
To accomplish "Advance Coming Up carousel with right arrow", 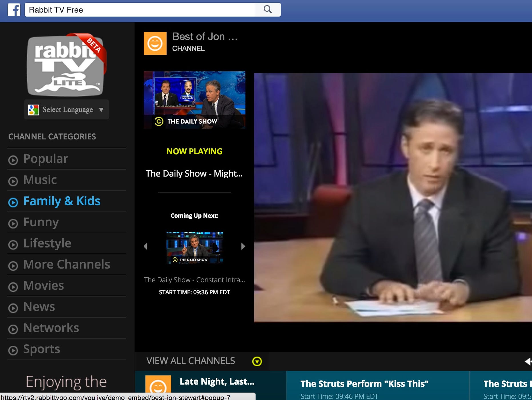I will pyautogui.click(x=243, y=246).
